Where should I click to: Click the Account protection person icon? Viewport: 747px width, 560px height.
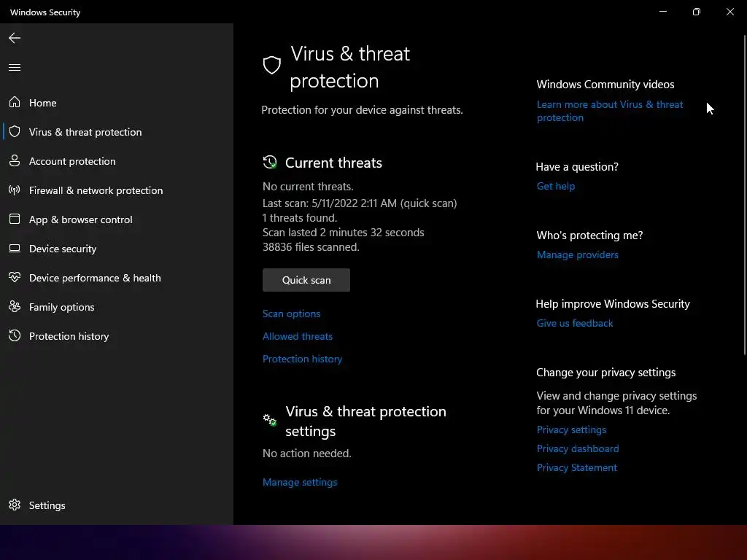(x=15, y=161)
